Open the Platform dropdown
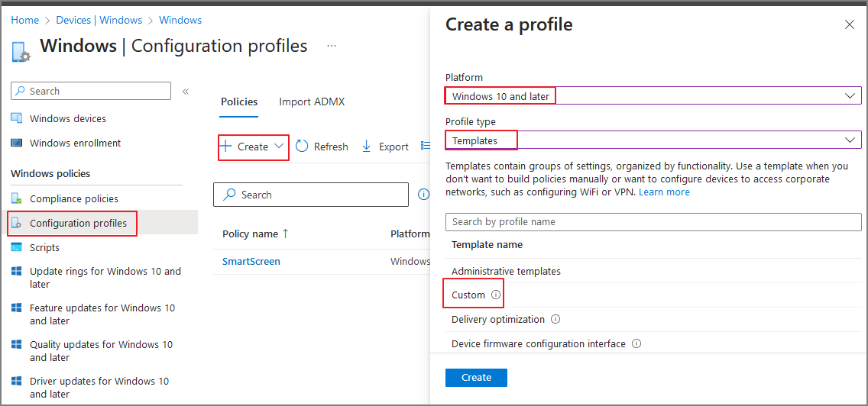 (x=653, y=95)
